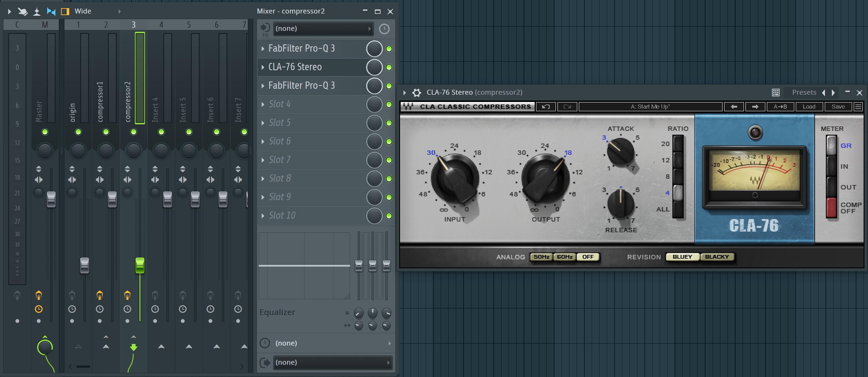868x377 pixels.
Task: Select the BLACKY revision button
Action: [717, 257]
